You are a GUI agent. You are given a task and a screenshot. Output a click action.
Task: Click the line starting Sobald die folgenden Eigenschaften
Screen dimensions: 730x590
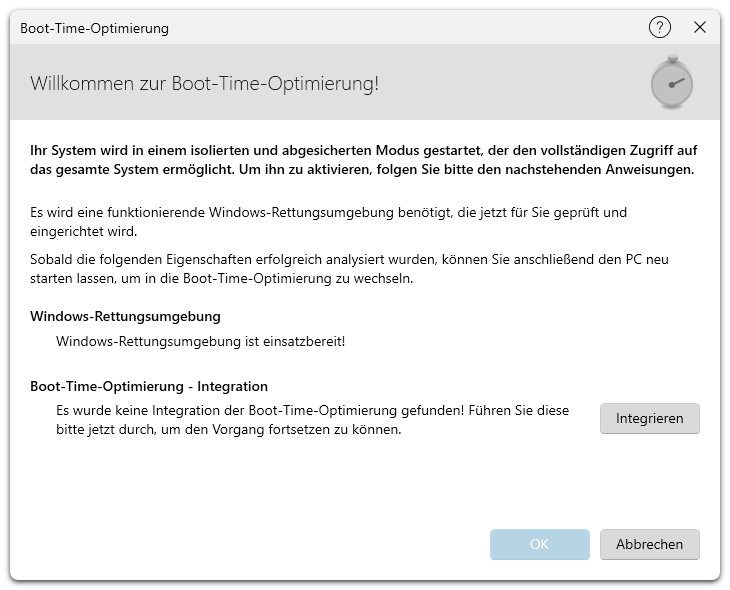tap(349, 259)
